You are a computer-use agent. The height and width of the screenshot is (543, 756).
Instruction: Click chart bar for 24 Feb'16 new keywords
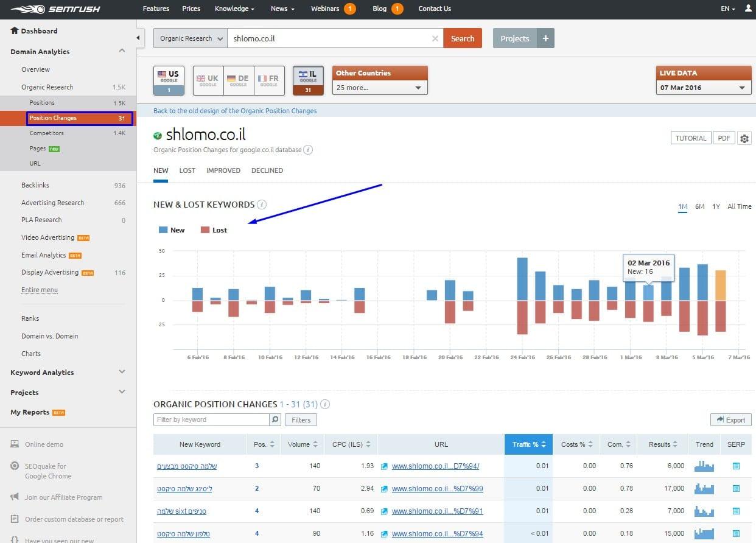coord(522,279)
